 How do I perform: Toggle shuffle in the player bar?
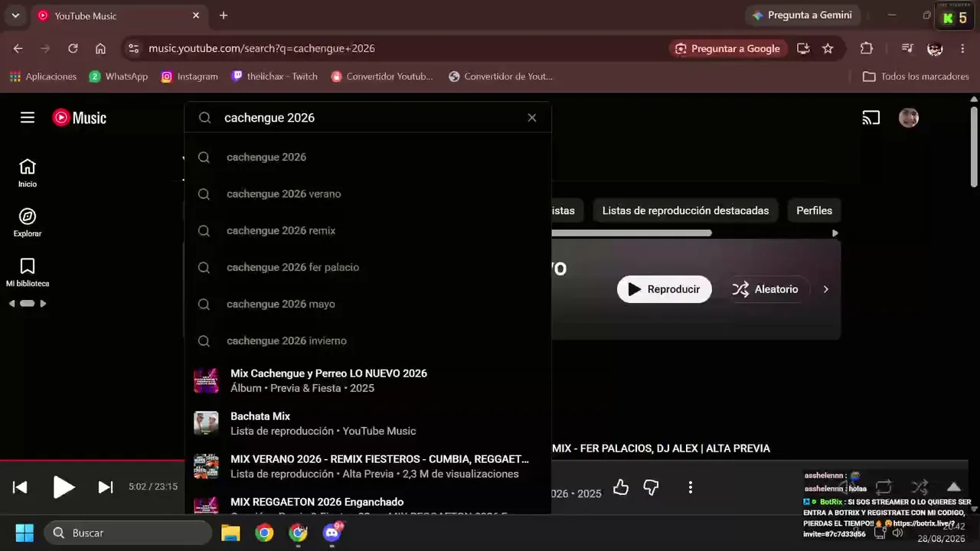click(x=920, y=487)
